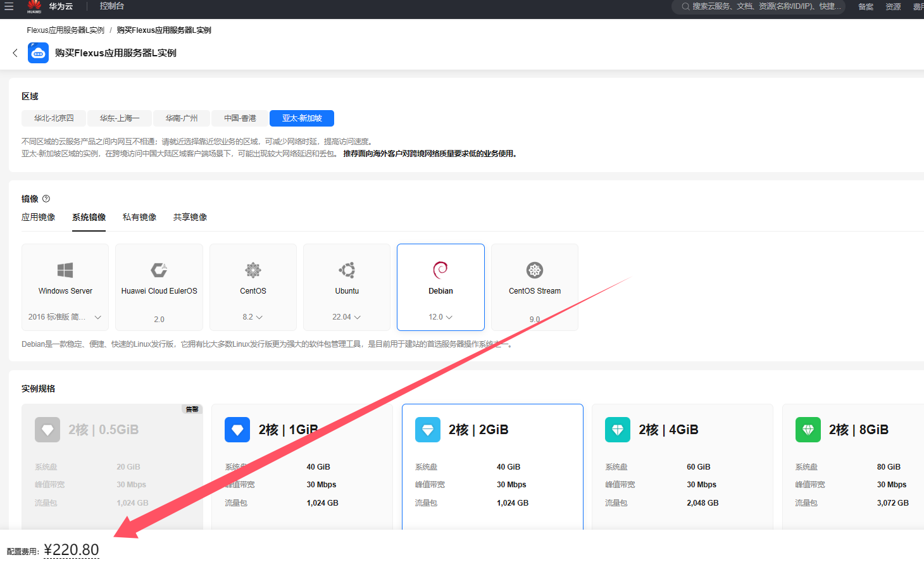The width and height of the screenshot is (924, 567).
Task: Select Huawei Cloud EulerOS 2.0 image card
Action: 159,287
